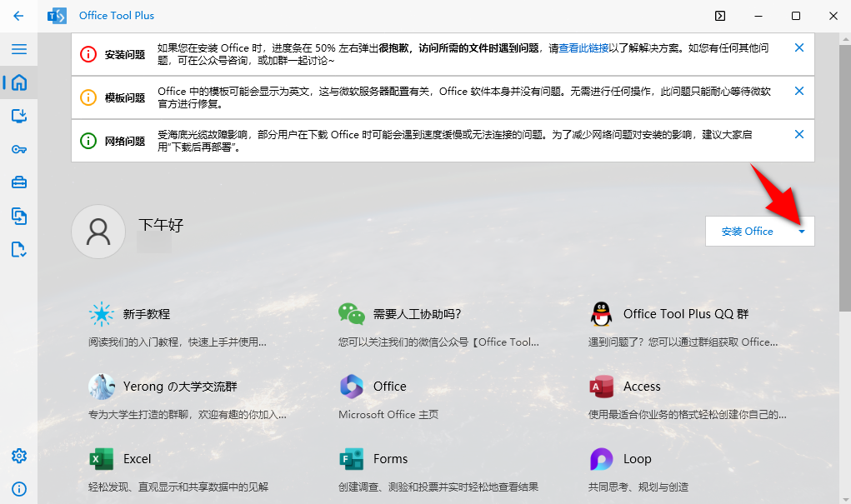Click the QQ penguin icon
This screenshot has width=851, height=504.
pos(601,314)
